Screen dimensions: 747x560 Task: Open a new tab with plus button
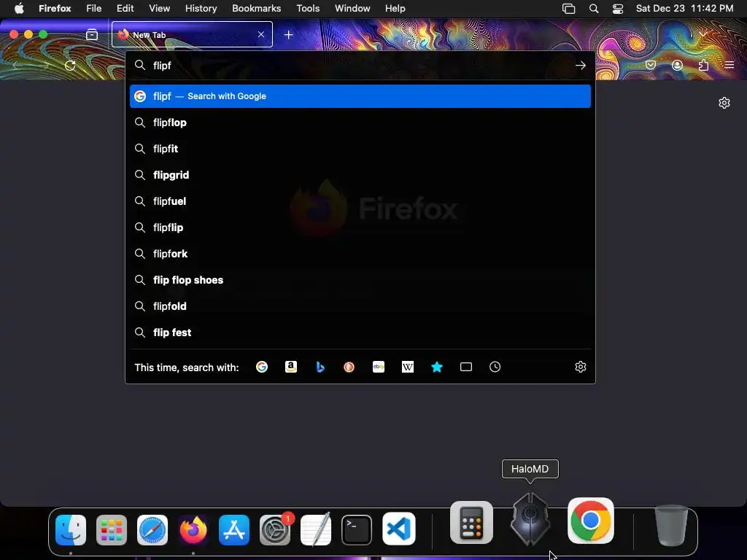[x=289, y=34]
